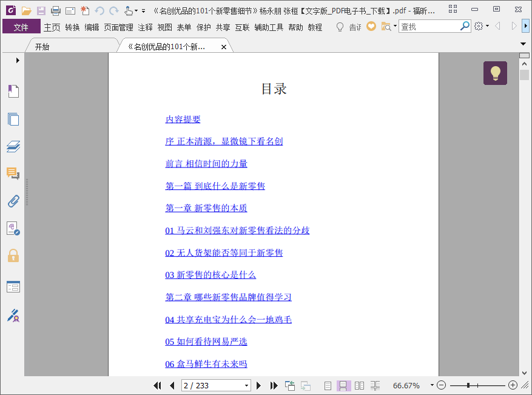The height and width of the screenshot is (395, 532).
Task: Click the zoom slider handle
Action: tap(468, 385)
